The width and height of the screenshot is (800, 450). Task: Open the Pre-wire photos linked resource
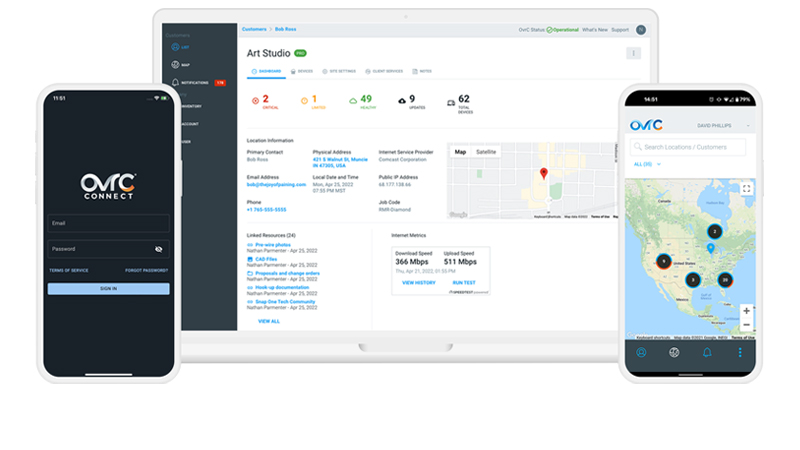272,245
